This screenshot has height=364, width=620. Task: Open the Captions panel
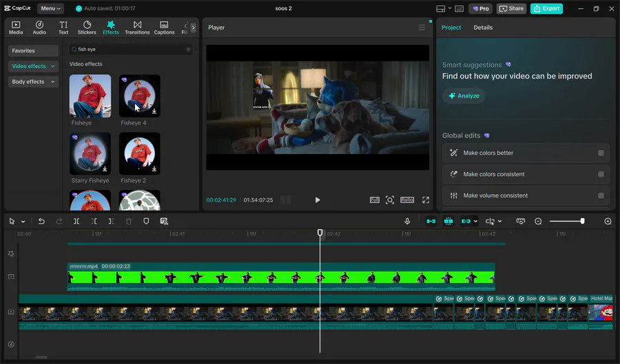pos(164,28)
